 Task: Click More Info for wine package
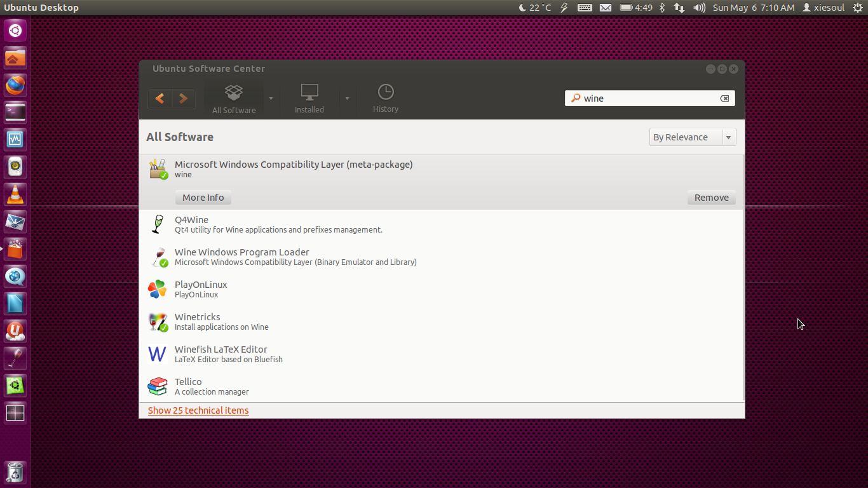(203, 198)
